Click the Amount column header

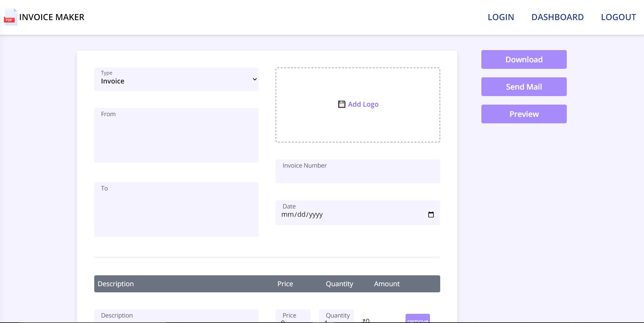tap(387, 284)
